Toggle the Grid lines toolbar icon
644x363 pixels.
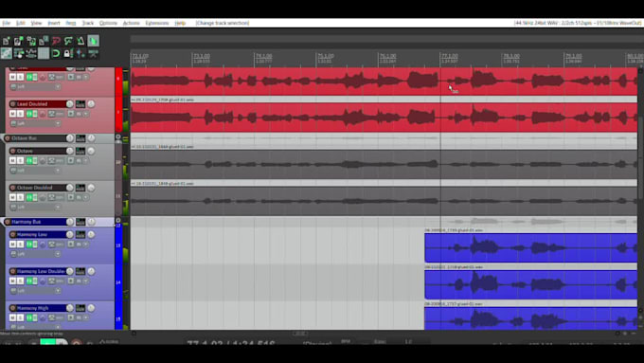tap(44, 53)
